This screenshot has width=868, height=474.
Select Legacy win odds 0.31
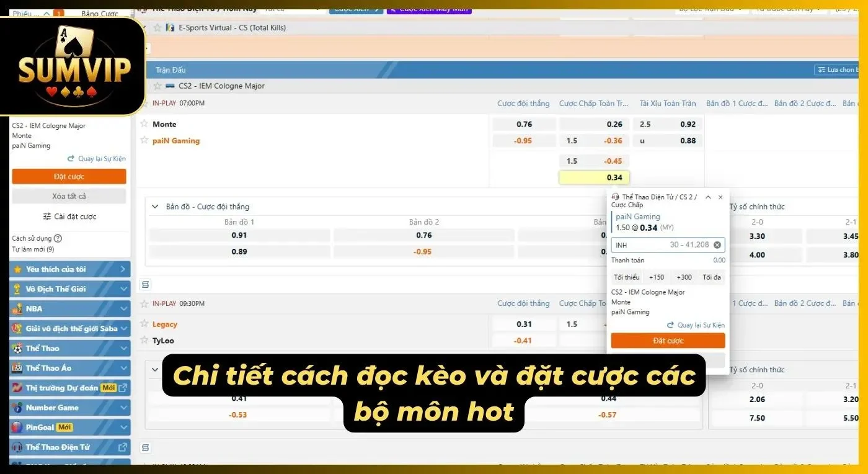(x=524, y=324)
